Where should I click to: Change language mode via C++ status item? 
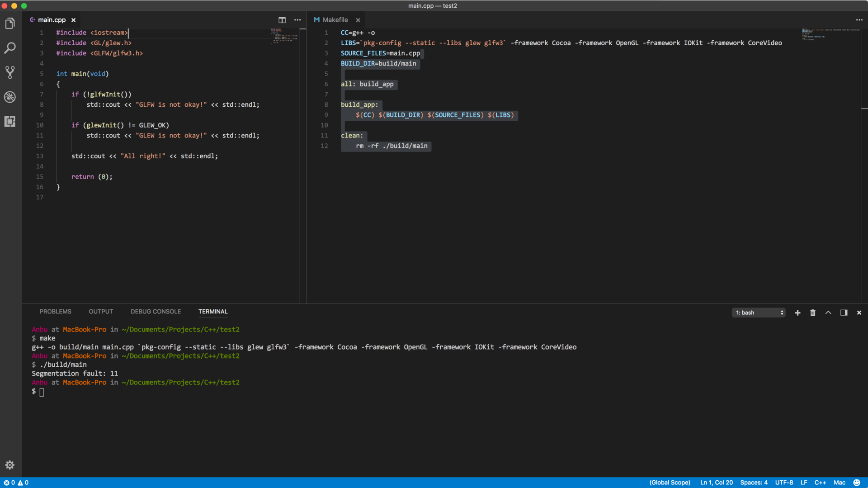click(820, 483)
